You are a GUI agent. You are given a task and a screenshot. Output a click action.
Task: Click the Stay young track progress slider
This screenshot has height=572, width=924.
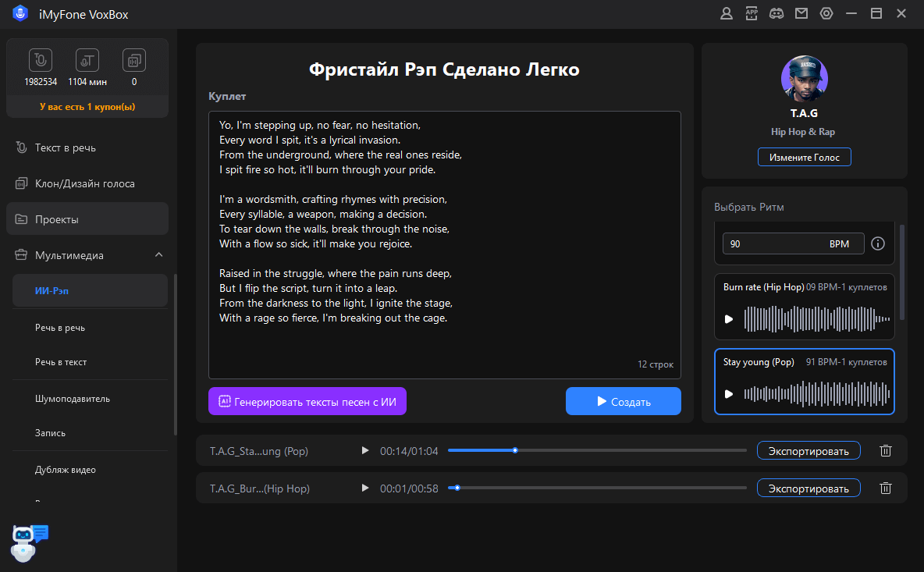[597, 450]
